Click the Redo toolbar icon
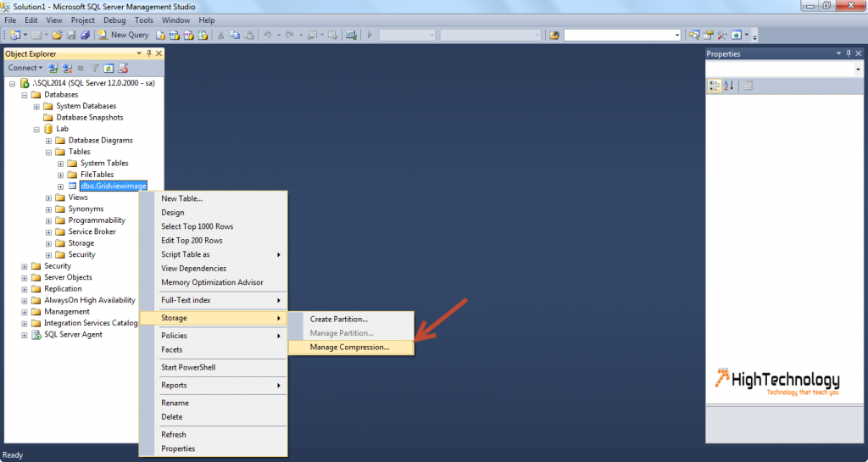The image size is (868, 462). tap(290, 35)
